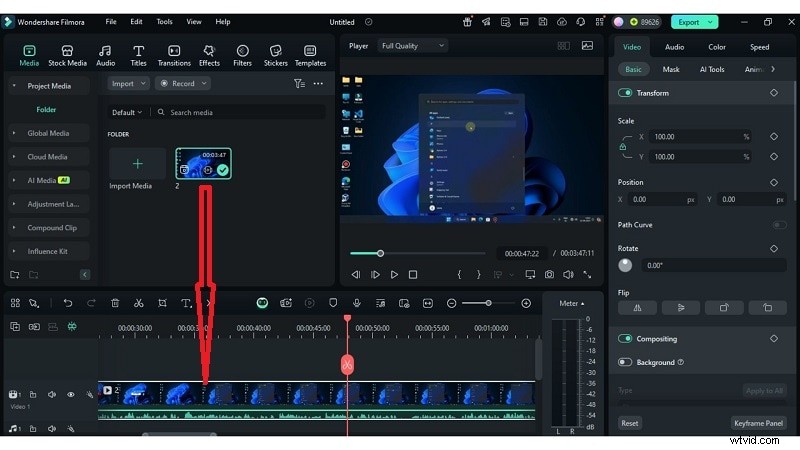Open the Tools menu
Screen dimensions: 800x450
click(x=164, y=21)
